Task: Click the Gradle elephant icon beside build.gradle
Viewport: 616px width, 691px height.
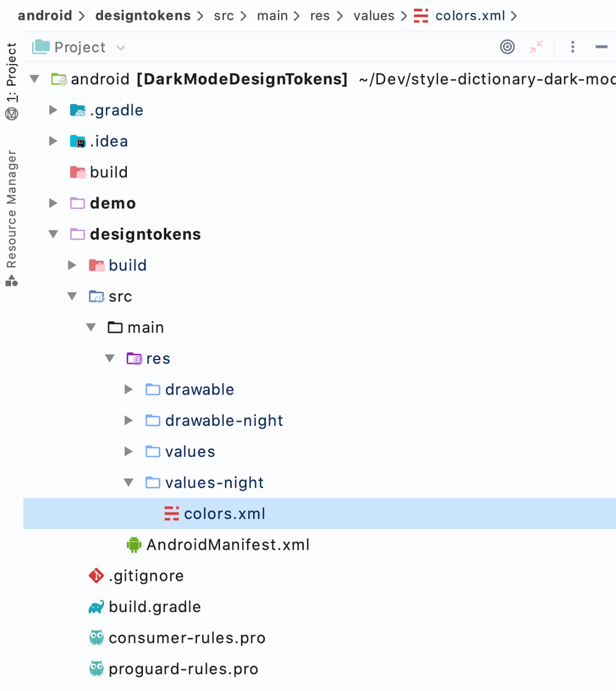Action: click(x=94, y=607)
